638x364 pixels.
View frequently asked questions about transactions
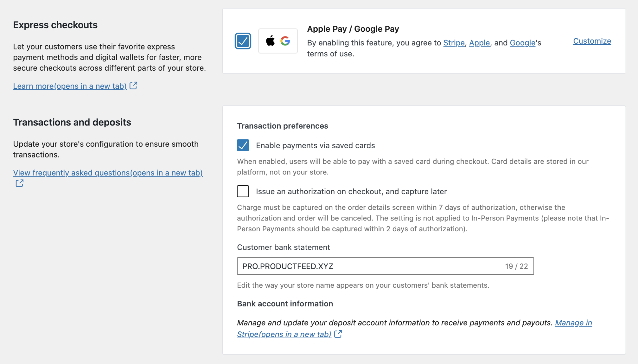pyautogui.click(x=108, y=173)
